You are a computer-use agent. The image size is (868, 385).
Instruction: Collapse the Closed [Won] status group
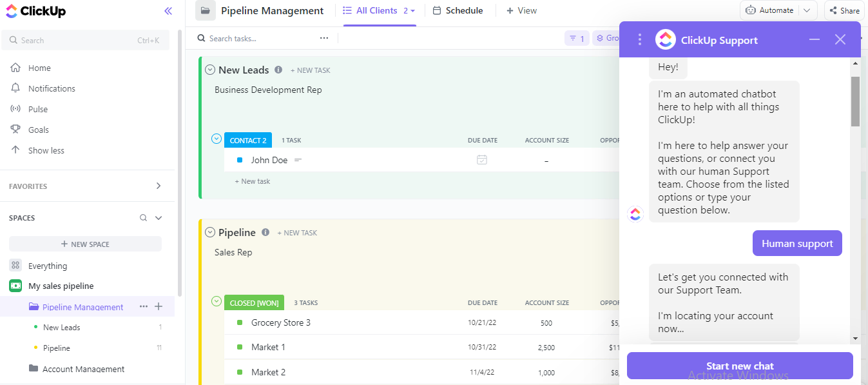[x=217, y=301]
